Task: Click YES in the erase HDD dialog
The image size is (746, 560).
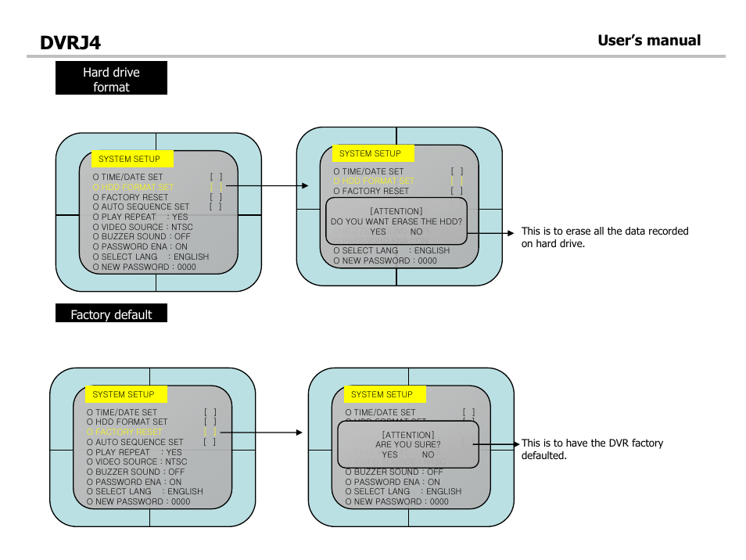Action: [x=378, y=232]
